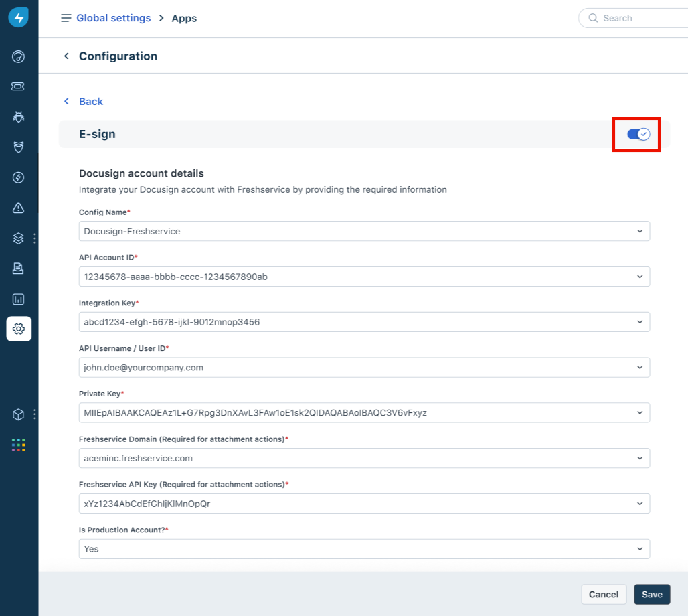Click the Save button
The image size is (688, 616).
[x=652, y=594]
